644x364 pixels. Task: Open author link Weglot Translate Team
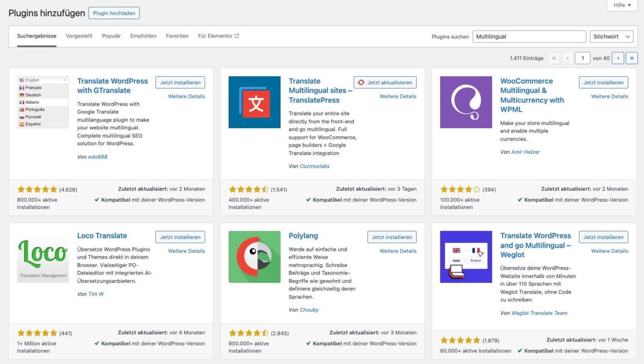pyautogui.click(x=540, y=313)
